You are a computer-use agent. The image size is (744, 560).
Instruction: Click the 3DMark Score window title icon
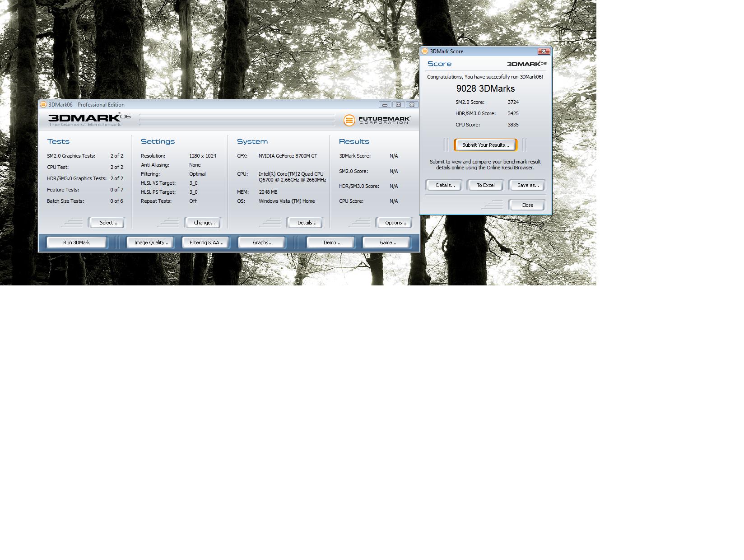[424, 51]
